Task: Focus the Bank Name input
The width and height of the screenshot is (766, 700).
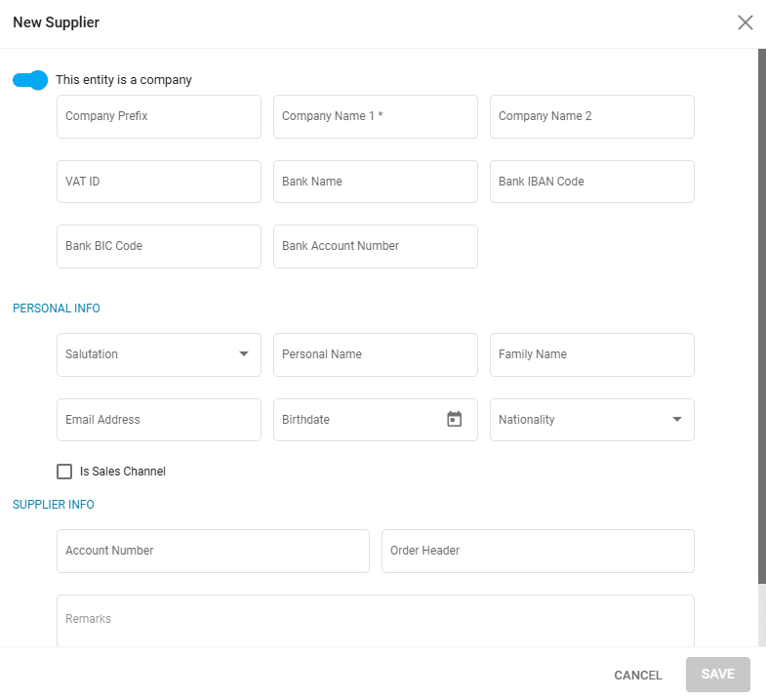Action: (376, 182)
